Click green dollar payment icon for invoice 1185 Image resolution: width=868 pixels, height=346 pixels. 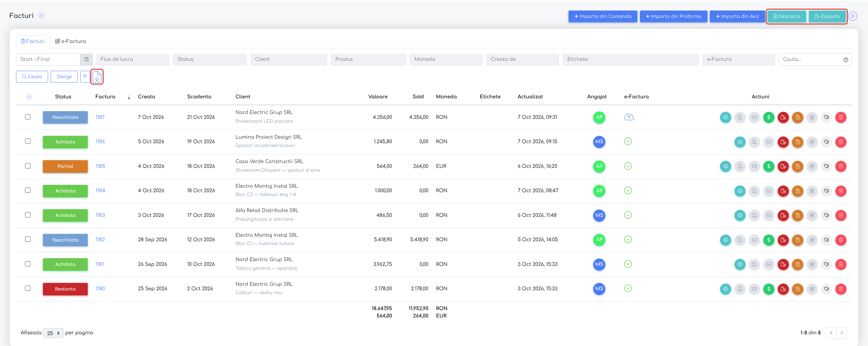(x=769, y=166)
